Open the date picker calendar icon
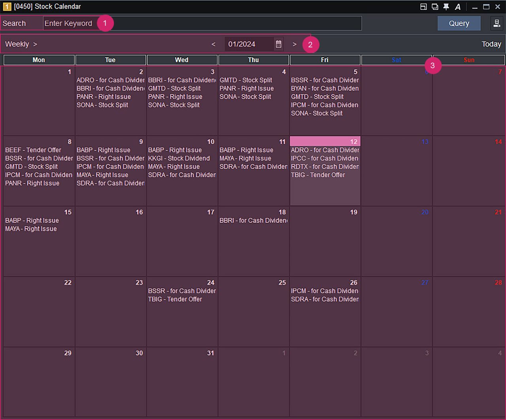Image resolution: width=506 pixels, height=420 pixels. [278, 44]
